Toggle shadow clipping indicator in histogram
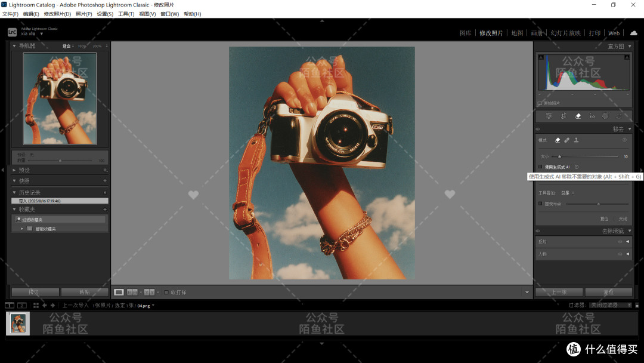The image size is (644, 363). point(541,57)
